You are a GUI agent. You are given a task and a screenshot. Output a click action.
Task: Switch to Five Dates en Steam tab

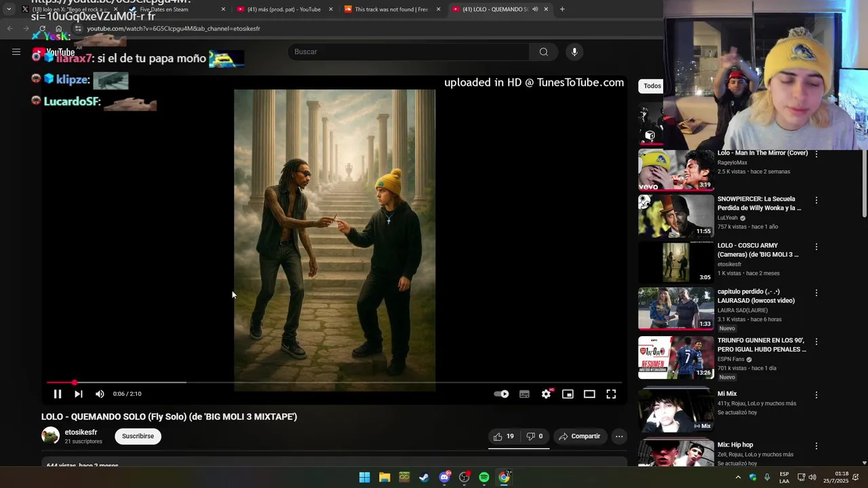[176, 9]
